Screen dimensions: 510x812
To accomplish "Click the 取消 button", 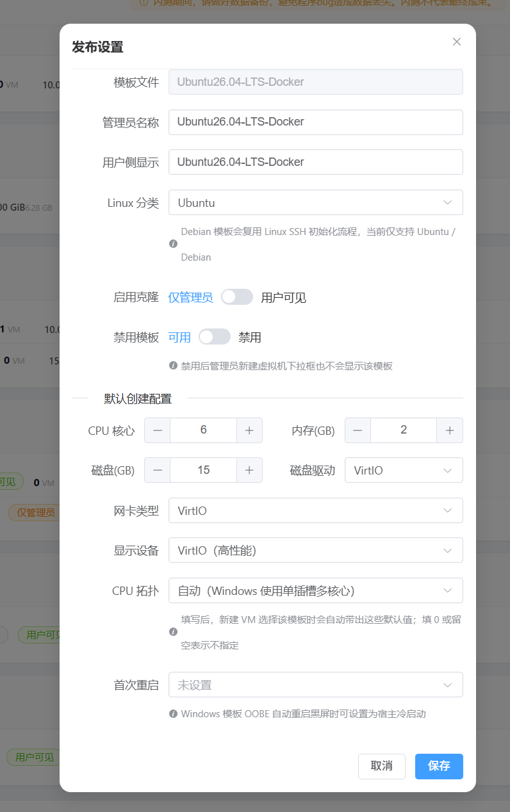I will (x=382, y=766).
